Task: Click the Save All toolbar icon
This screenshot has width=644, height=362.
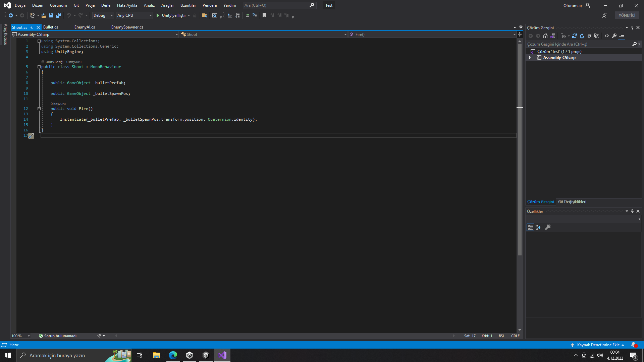Action: (x=59, y=15)
